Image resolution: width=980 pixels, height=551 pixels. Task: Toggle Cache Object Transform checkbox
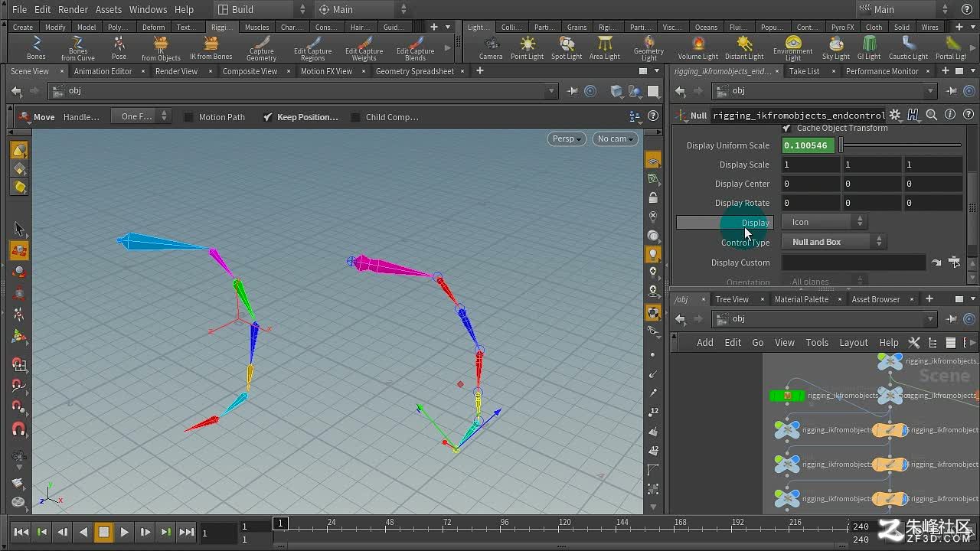coord(786,129)
